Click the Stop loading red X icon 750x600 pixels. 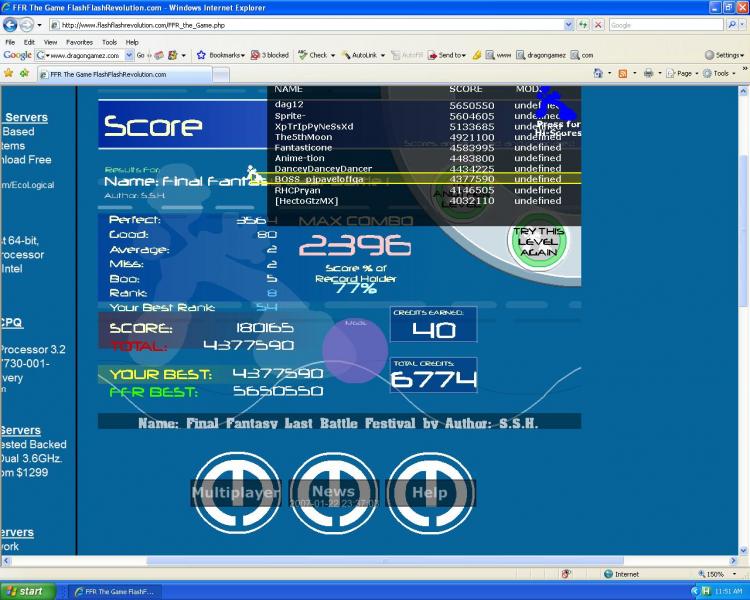(x=598, y=25)
